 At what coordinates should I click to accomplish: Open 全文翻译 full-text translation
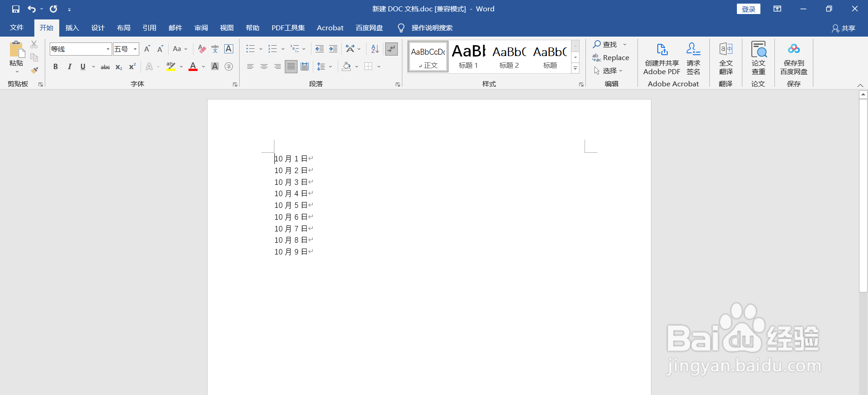[726, 59]
